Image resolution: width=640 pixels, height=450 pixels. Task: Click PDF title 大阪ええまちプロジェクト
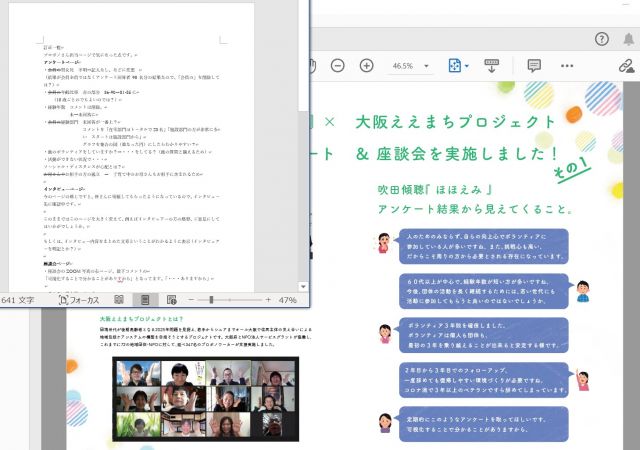coord(456,122)
